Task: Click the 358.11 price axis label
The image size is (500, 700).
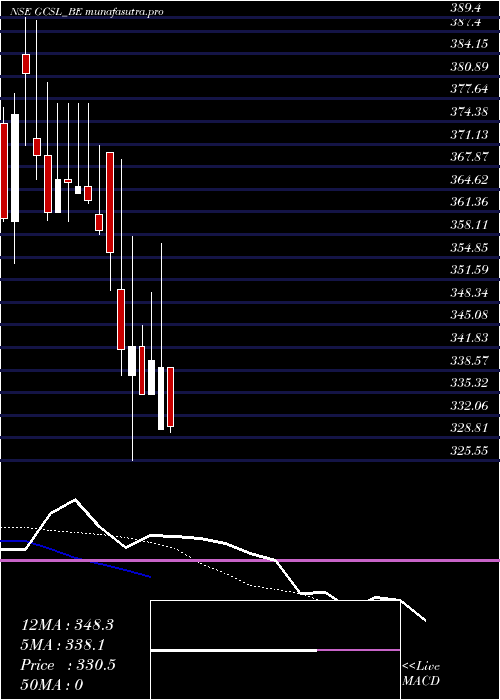Action: (468, 225)
